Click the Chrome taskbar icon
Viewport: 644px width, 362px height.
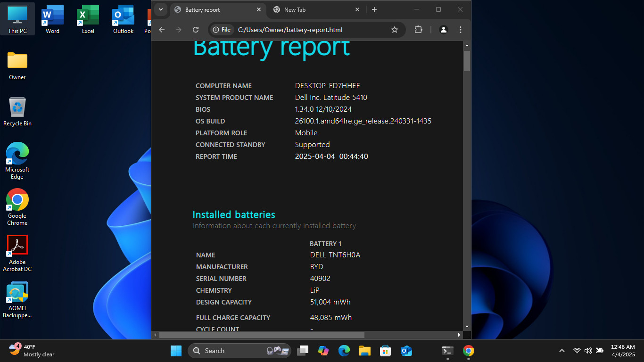click(x=468, y=351)
